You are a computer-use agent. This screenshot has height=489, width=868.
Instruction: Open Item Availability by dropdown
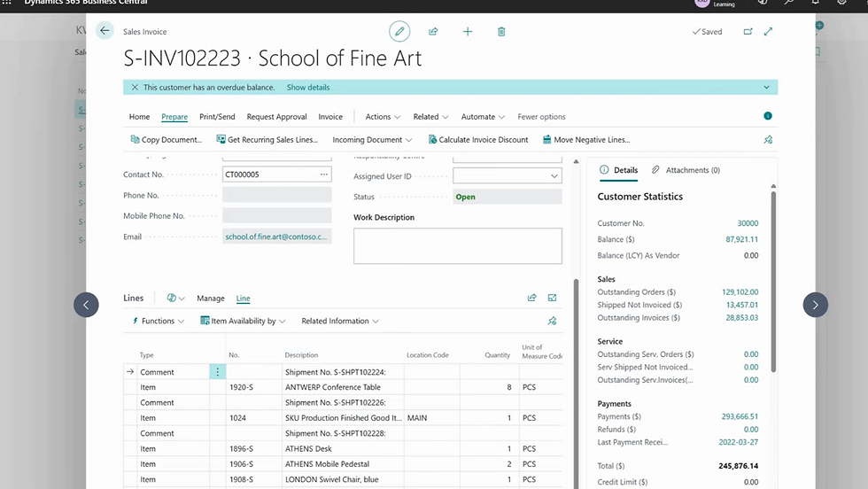(243, 322)
